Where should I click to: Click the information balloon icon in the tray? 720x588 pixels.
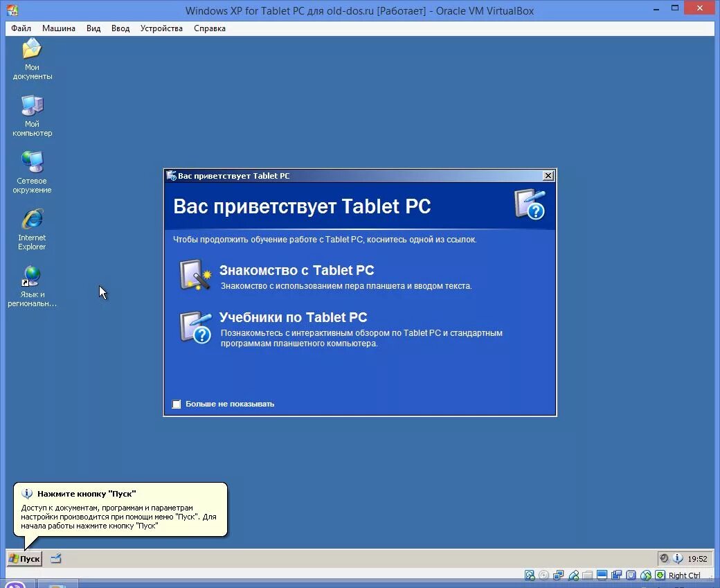(x=676, y=558)
